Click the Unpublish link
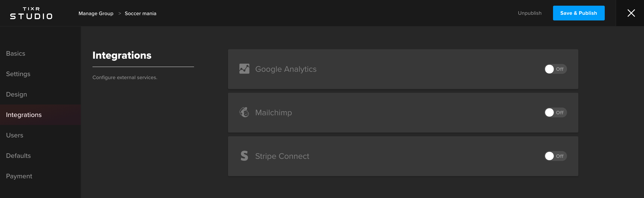 tap(529, 13)
